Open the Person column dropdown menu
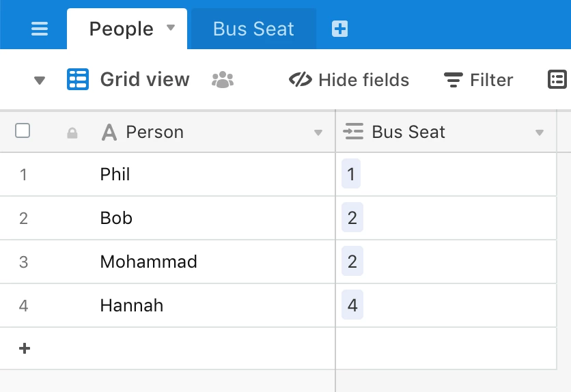Image resolution: width=571 pixels, height=392 pixels. click(x=318, y=132)
